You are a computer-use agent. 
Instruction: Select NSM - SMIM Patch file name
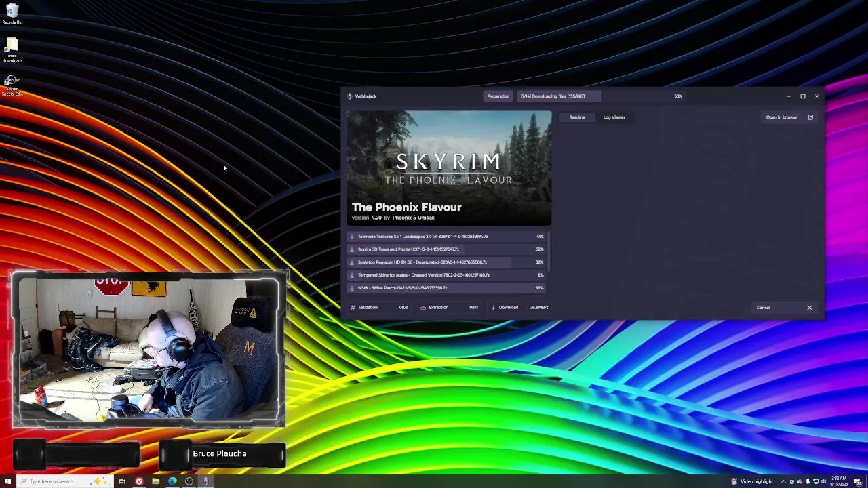pos(402,288)
